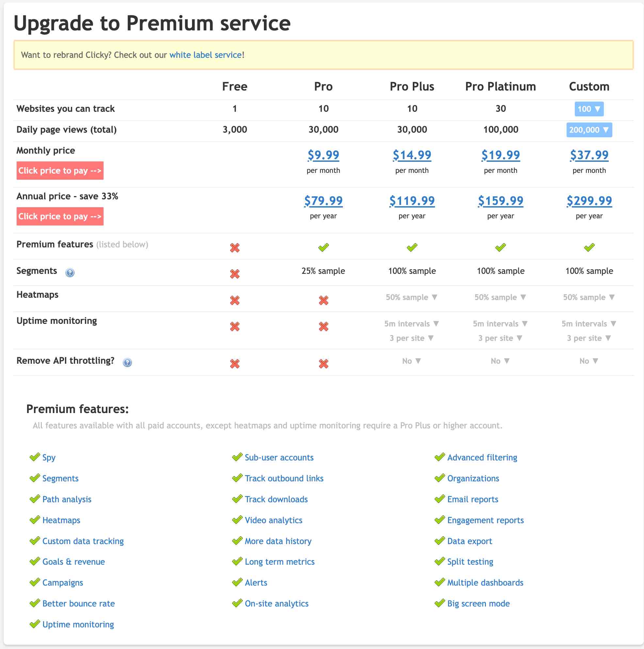Open Pro Plus API throttling No dropdown
Image resolution: width=644 pixels, height=649 pixels.
[412, 361]
